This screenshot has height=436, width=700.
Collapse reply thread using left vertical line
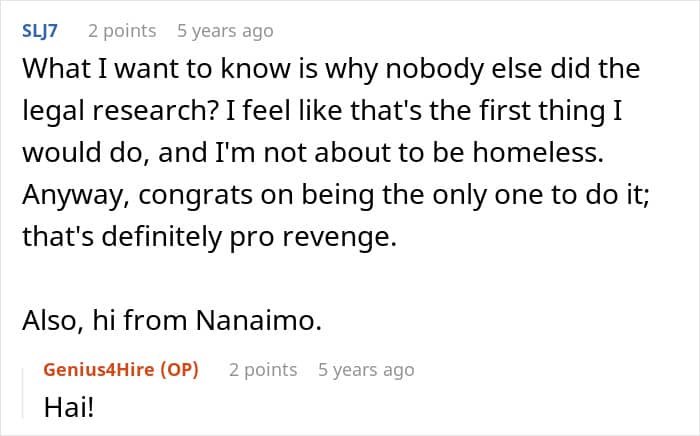click(x=25, y=390)
